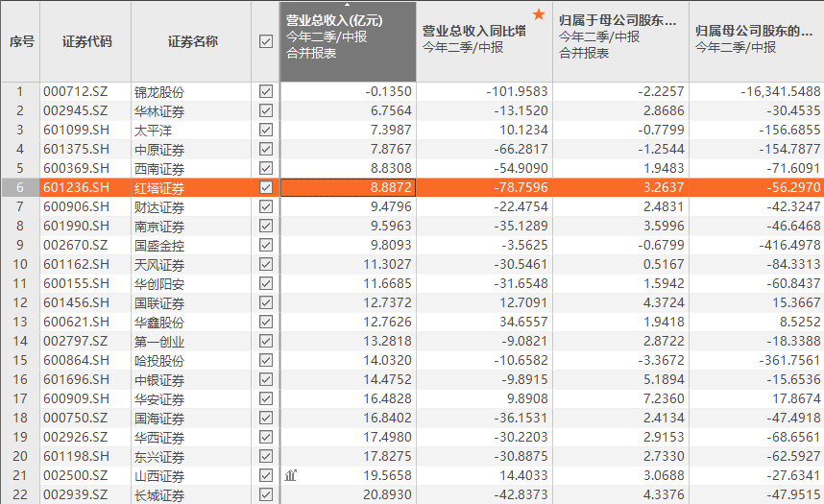
Task: Select security code 002926.SZ
Action: tap(76, 437)
